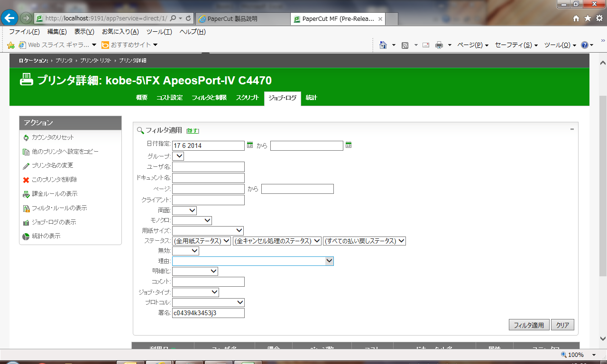Collapse filter panel using the minus icon
The image size is (607, 364).
(572, 129)
